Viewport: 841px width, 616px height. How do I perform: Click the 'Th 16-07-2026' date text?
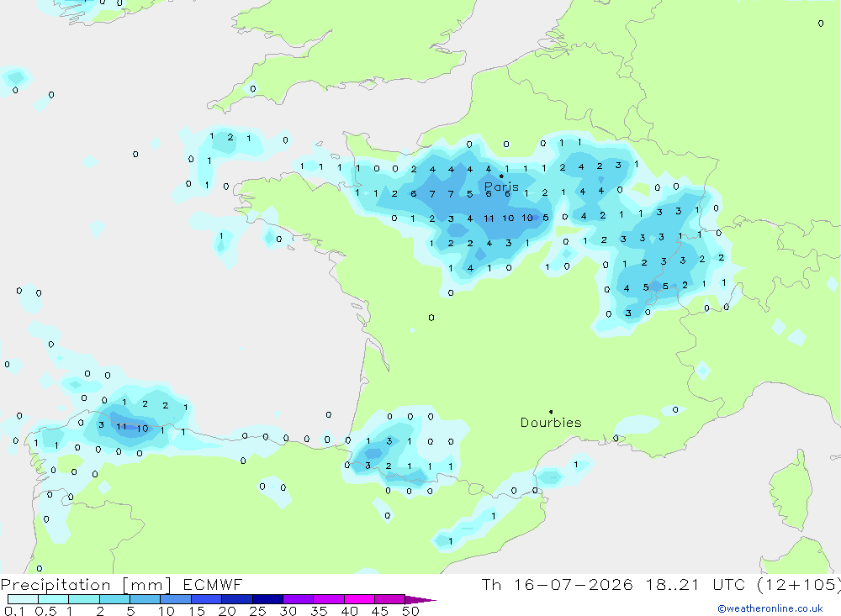[557, 585]
